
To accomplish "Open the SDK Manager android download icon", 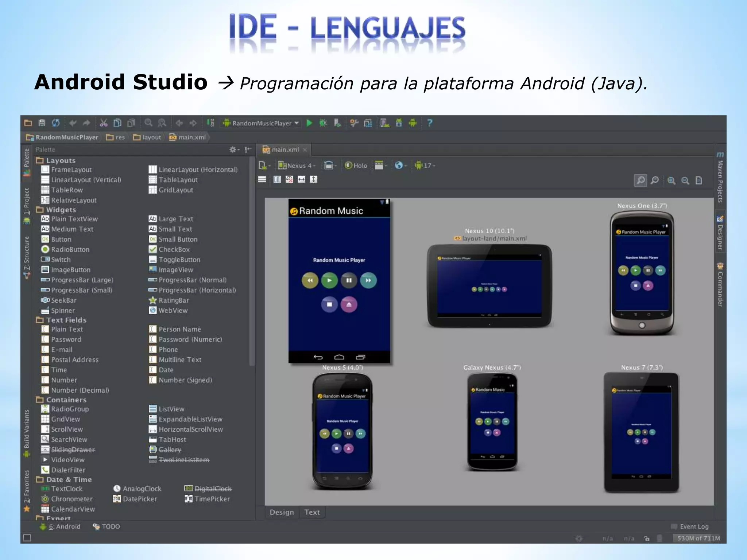I will (399, 123).
